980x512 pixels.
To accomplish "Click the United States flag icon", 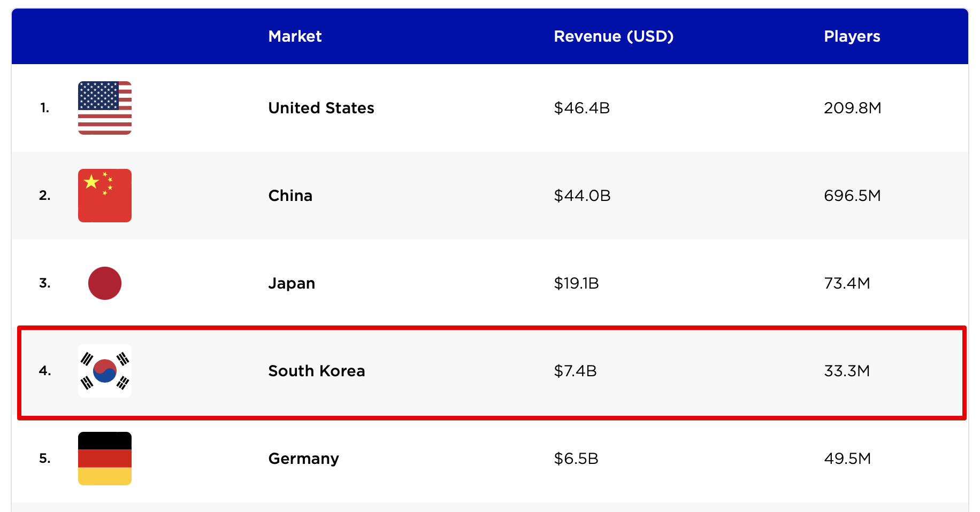I will coord(105,107).
